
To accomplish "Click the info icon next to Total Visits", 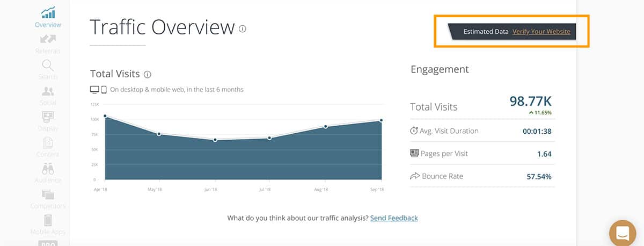I will (148, 74).
